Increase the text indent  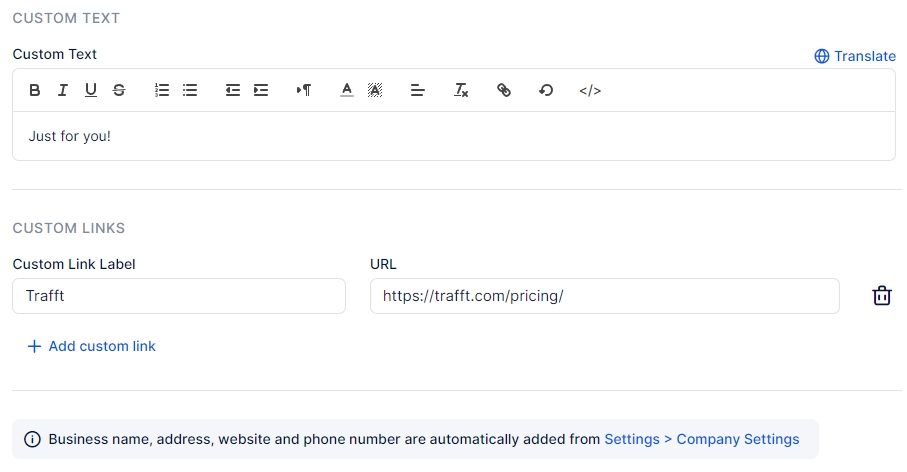tap(261, 90)
